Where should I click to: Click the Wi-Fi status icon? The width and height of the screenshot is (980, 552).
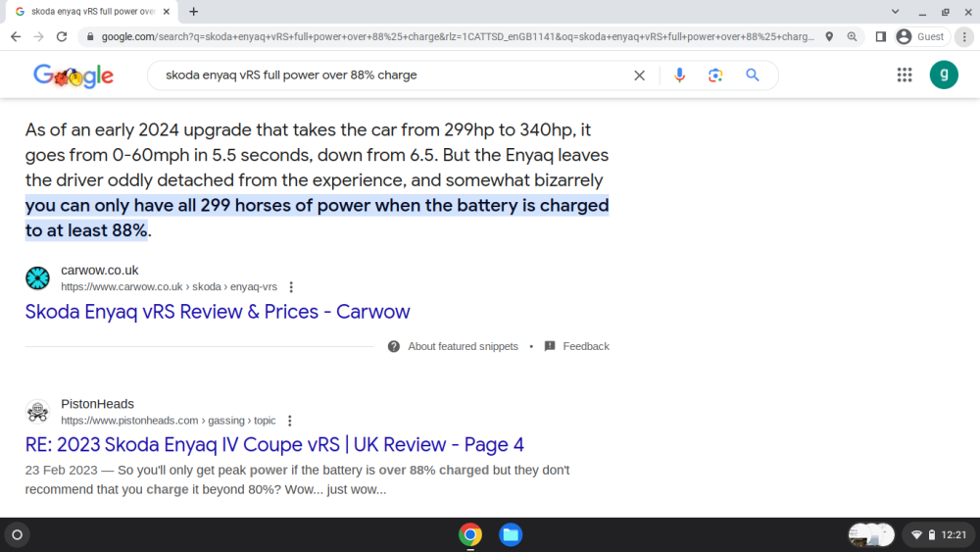click(917, 534)
